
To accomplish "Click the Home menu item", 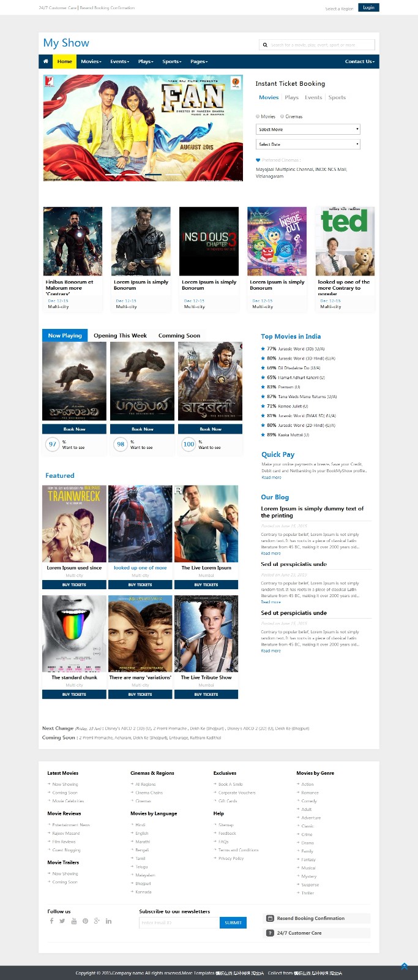I will (x=64, y=61).
